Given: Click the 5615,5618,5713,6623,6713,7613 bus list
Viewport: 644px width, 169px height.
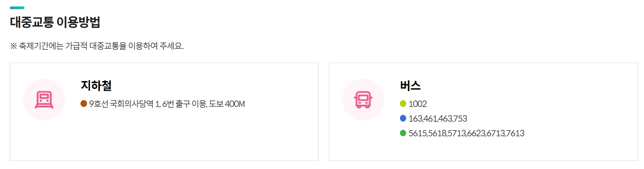Looking at the screenshot, I should pyautogui.click(x=466, y=133).
